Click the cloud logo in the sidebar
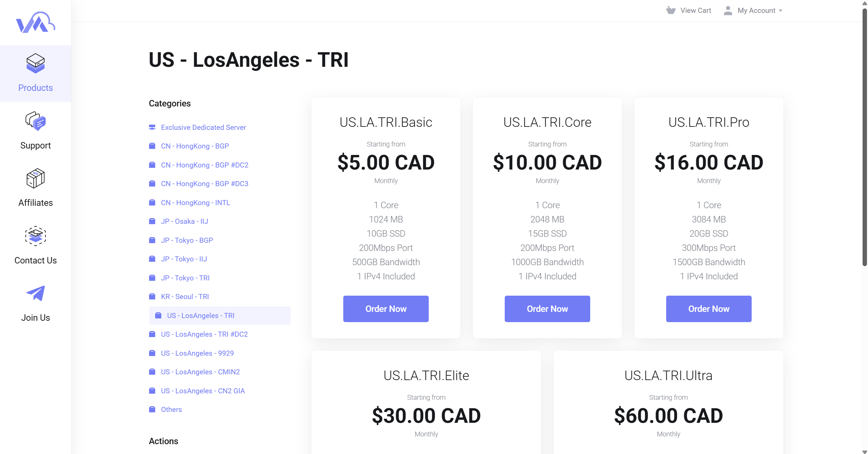 [x=35, y=23]
